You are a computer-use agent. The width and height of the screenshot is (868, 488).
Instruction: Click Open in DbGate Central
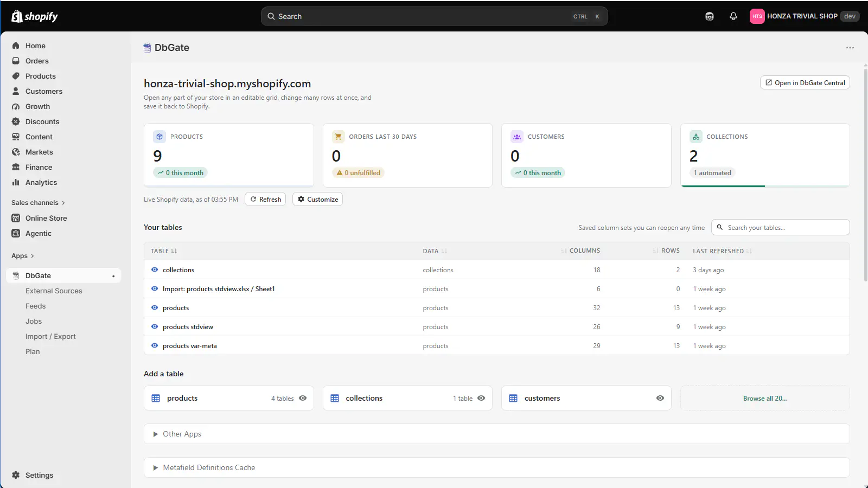(x=805, y=82)
